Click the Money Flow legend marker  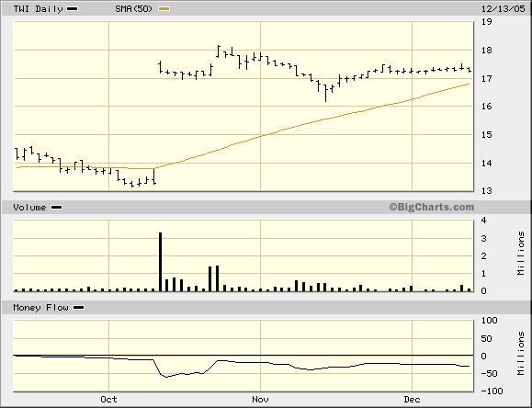pyautogui.click(x=79, y=308)
